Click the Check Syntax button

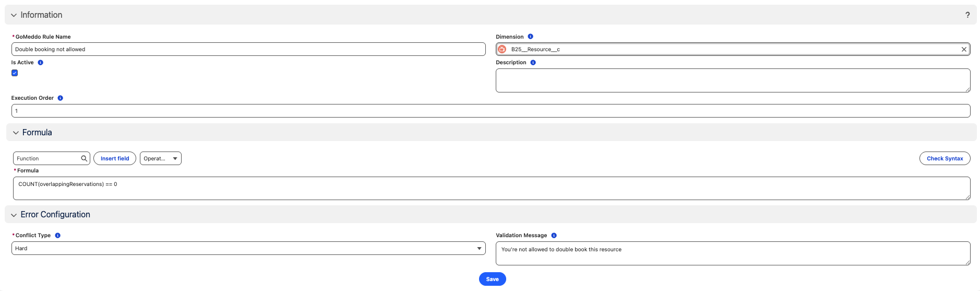tap(945, 158)
